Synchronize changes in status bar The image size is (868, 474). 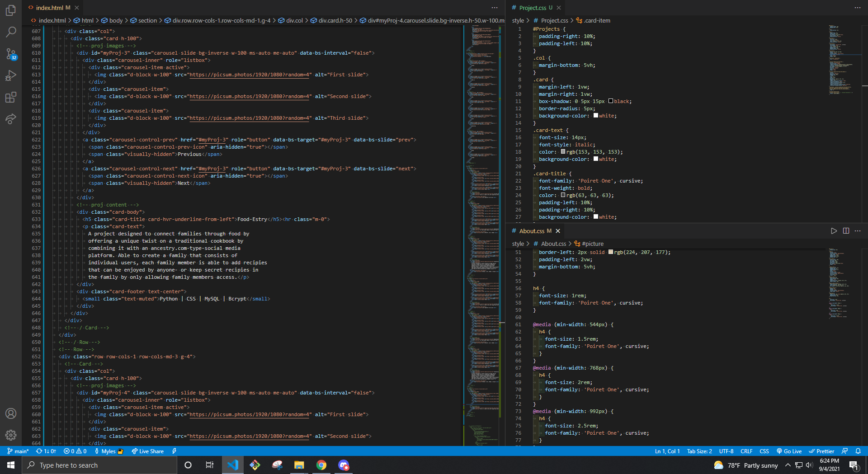tap(46, 451)
